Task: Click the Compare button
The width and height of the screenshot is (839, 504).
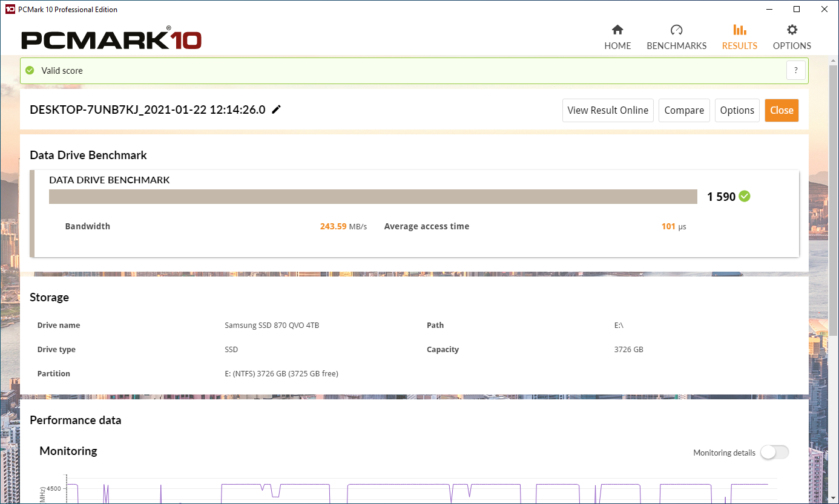Action: pyautogui.click(x=684, y=110)
